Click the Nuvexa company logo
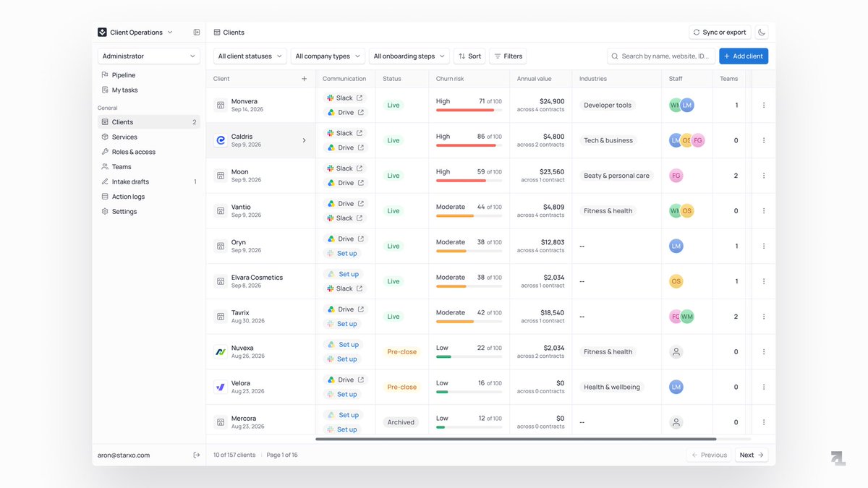 click(221, 352)
